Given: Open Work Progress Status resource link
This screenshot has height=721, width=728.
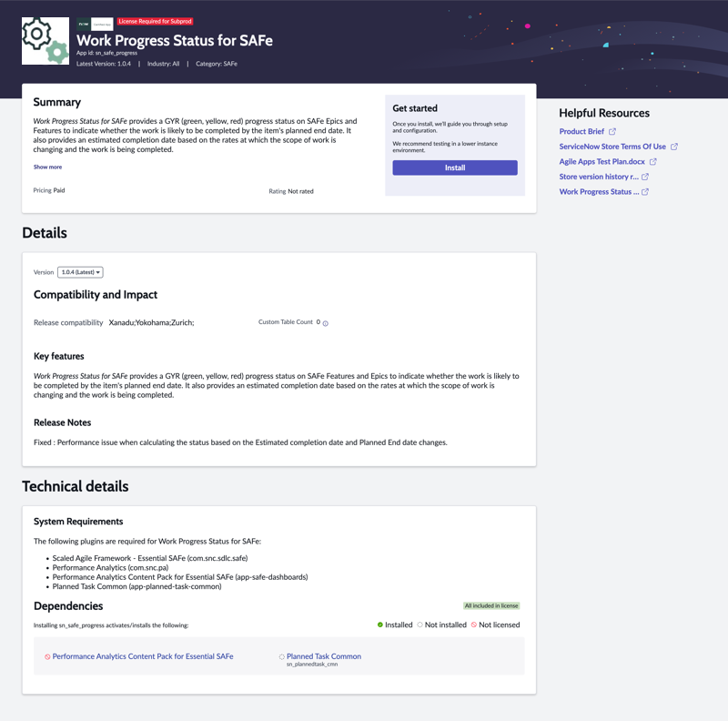Looking at the screenshot, I should click(599, 191).
